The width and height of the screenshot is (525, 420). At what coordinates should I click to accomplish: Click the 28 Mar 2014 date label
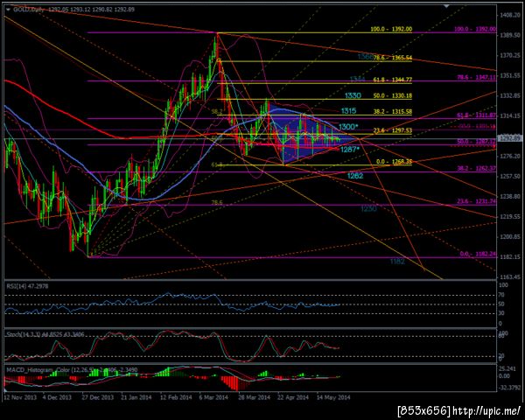(254, 397)
